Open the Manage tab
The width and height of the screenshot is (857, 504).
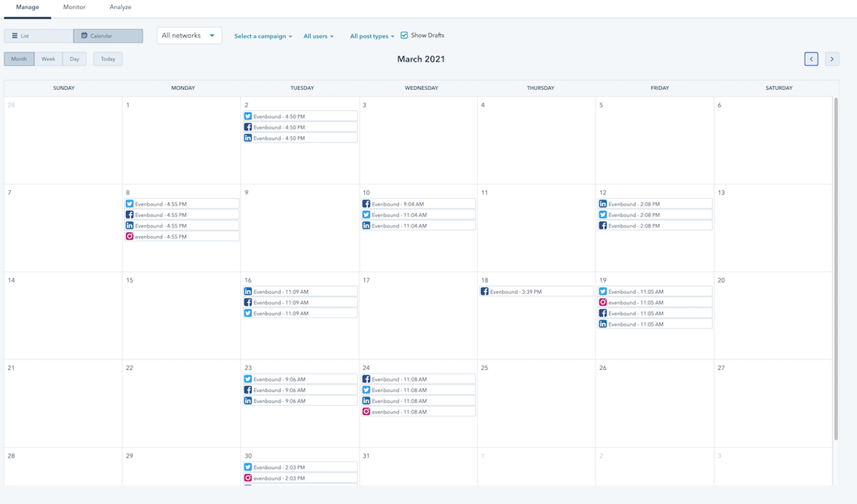tap(27, 7)
